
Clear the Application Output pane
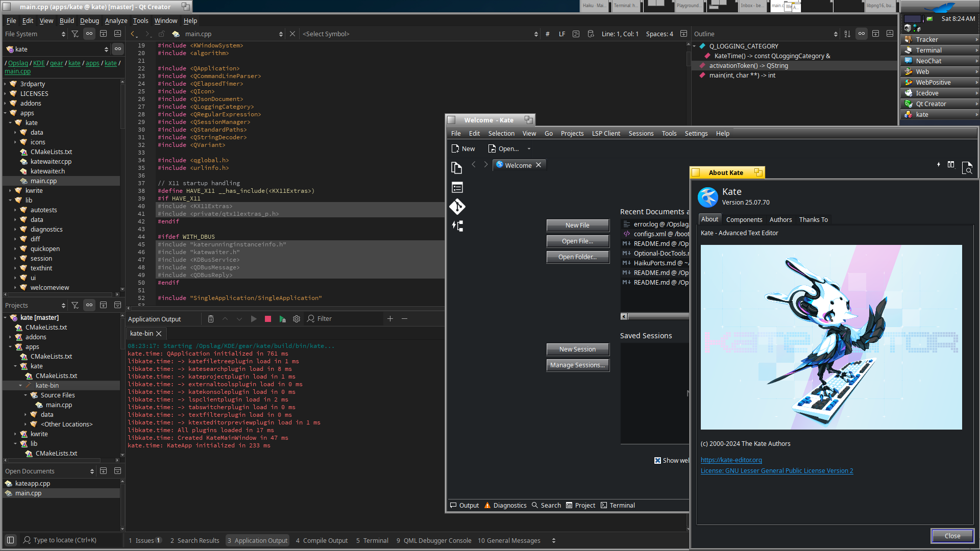tap(211, 319)
